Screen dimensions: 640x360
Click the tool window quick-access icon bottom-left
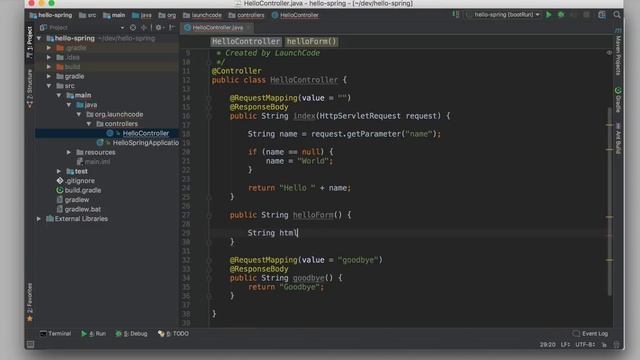click(30, 344)
